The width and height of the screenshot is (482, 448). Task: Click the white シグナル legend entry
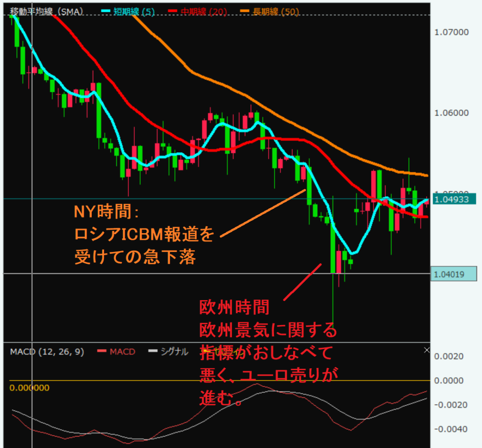169,352
